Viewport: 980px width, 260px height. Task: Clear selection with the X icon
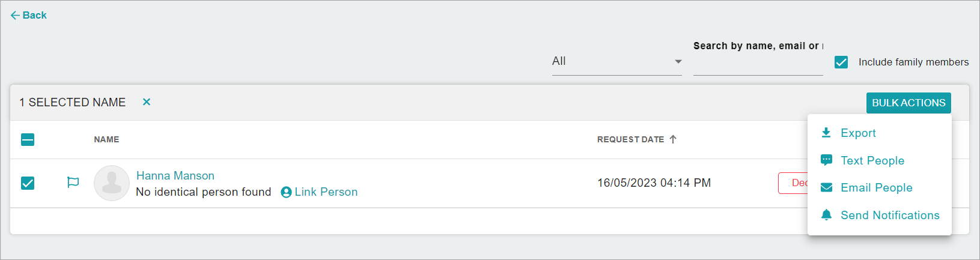147,102
